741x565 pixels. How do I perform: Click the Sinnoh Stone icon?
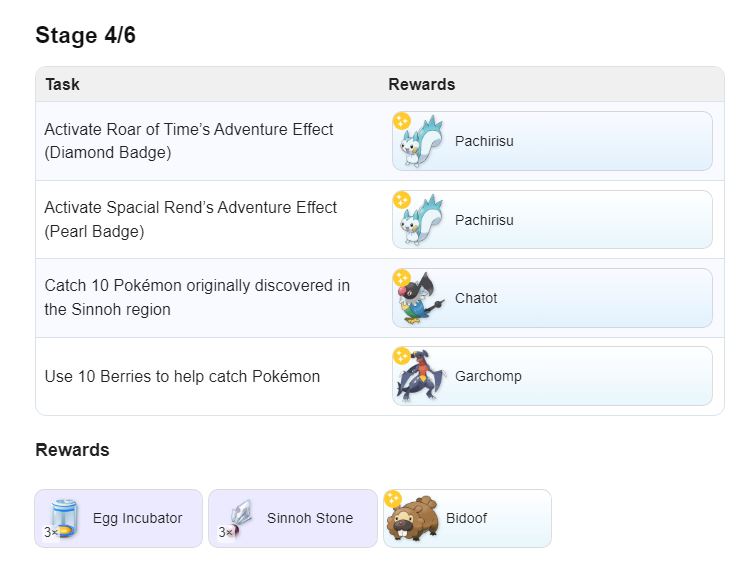click(x=238, y=518)
